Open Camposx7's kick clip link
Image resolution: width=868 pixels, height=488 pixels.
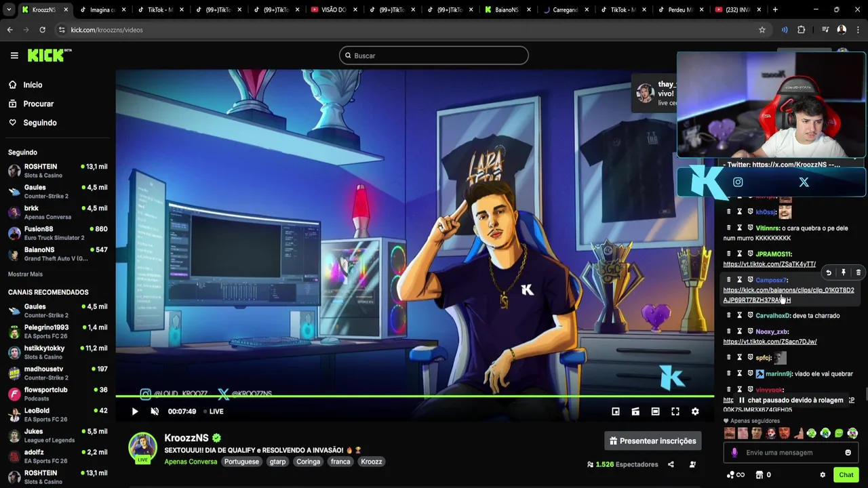pos(788,295)
